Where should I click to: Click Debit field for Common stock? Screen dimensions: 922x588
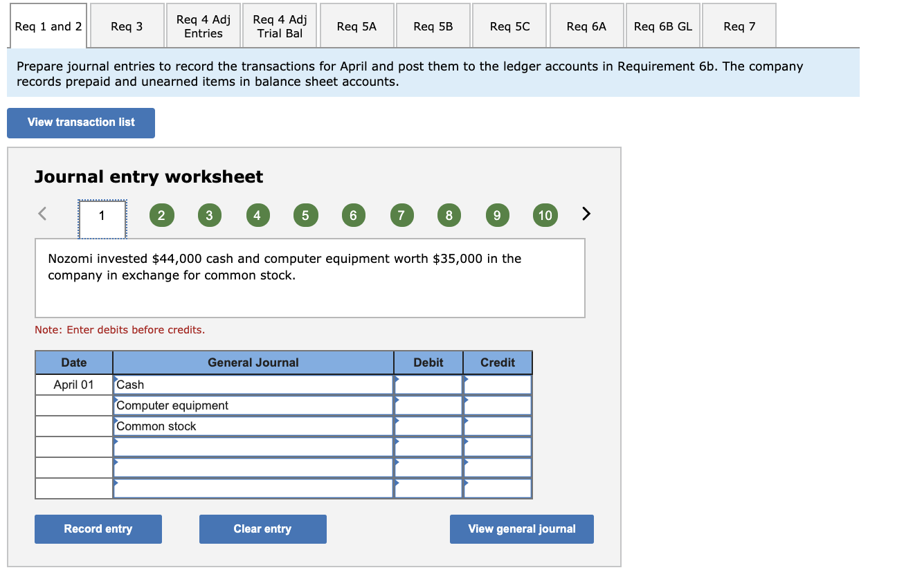point(428,426)
